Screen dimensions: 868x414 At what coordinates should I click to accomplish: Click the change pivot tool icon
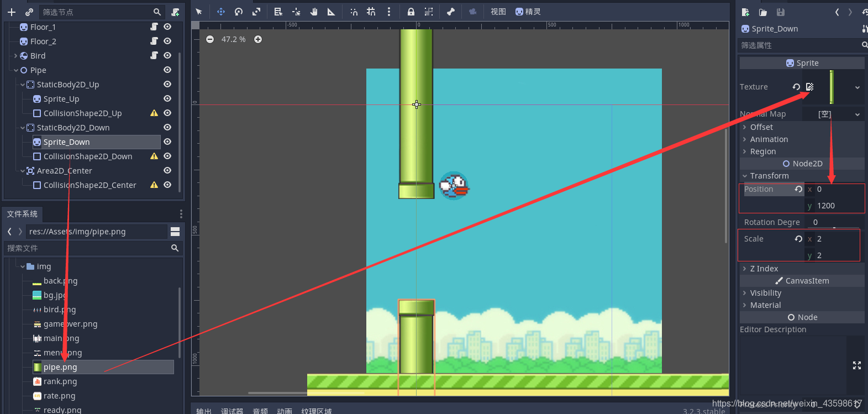(296, 12)
